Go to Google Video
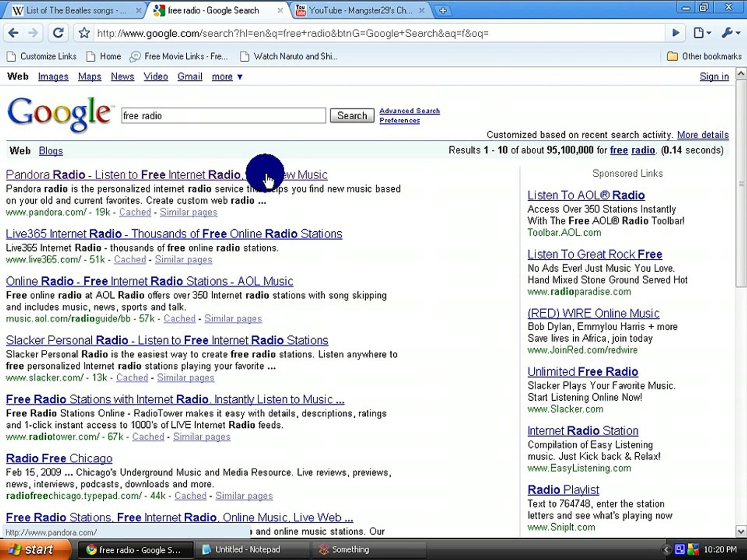The width and height of the screenshot is (747, 560). [156, 77]
